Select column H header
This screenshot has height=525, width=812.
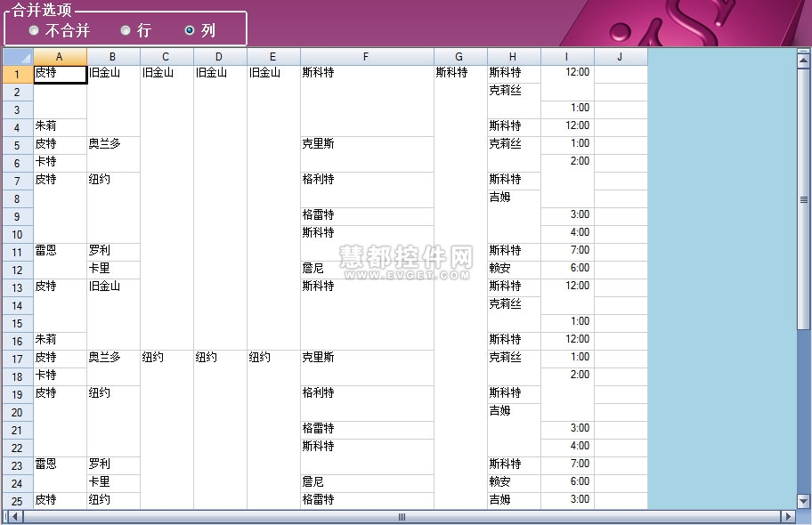pyautogui.click(x=514, y=56)
